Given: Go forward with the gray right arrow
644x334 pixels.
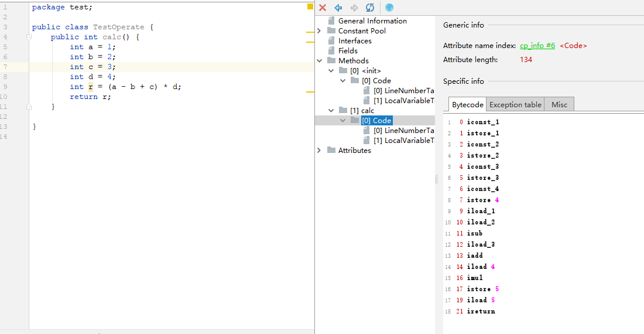Looking at the screenshot, I should pyautogui.click(x=354, y=8).
